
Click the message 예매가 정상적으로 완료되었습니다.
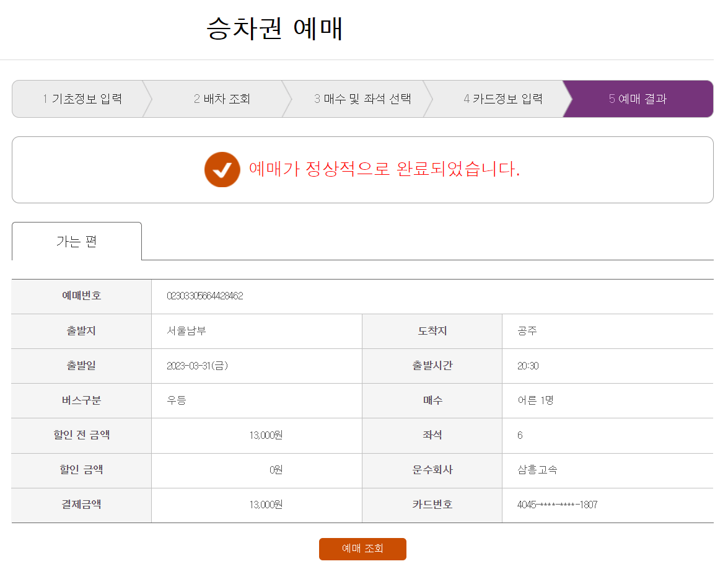384,169
